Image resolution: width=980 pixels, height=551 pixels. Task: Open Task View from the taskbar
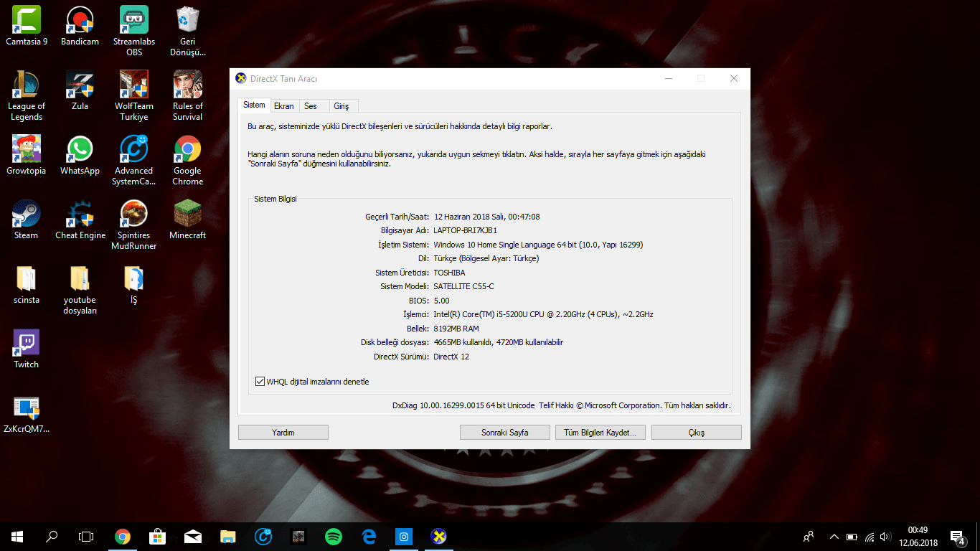pyautogui.click(x=86, y=536)
